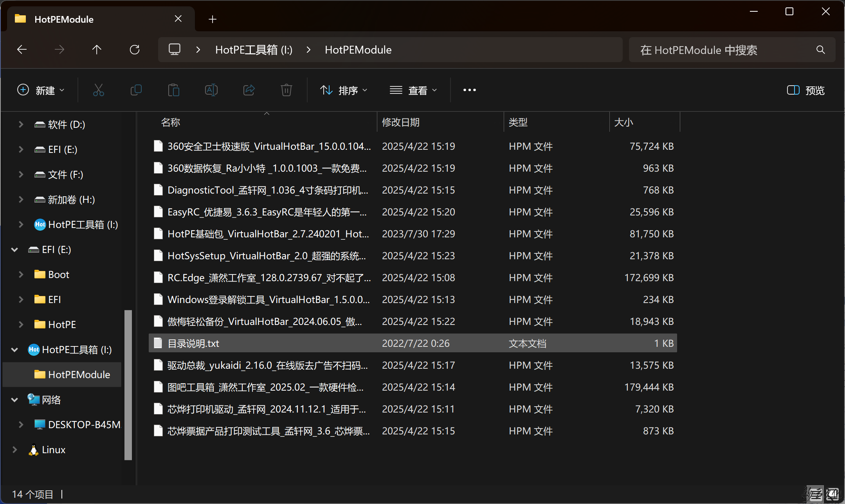Open the See more three-dots menu

(469, 90)
